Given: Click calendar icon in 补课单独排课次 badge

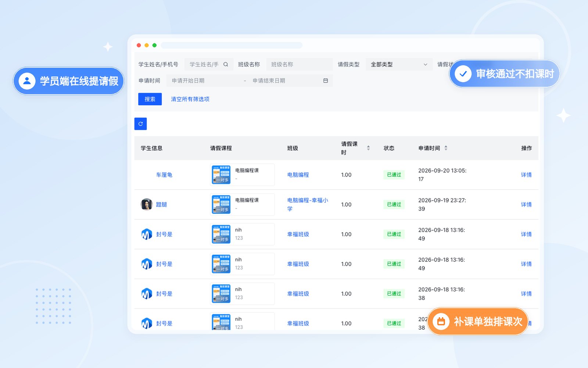Looking at the screenshot, I should coord(441,322).
